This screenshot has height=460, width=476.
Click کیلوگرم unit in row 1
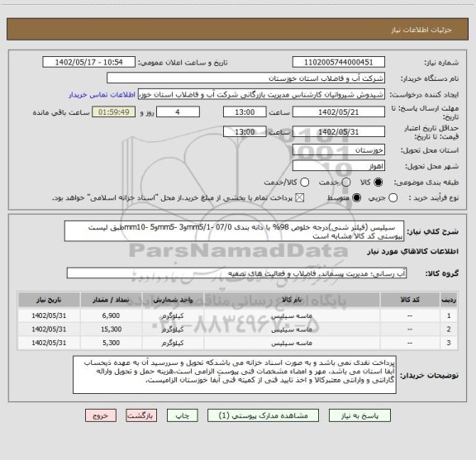pos(173,315)
